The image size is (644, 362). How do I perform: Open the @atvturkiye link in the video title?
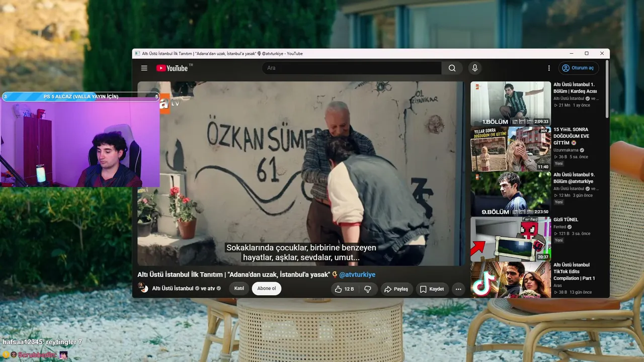357,275
